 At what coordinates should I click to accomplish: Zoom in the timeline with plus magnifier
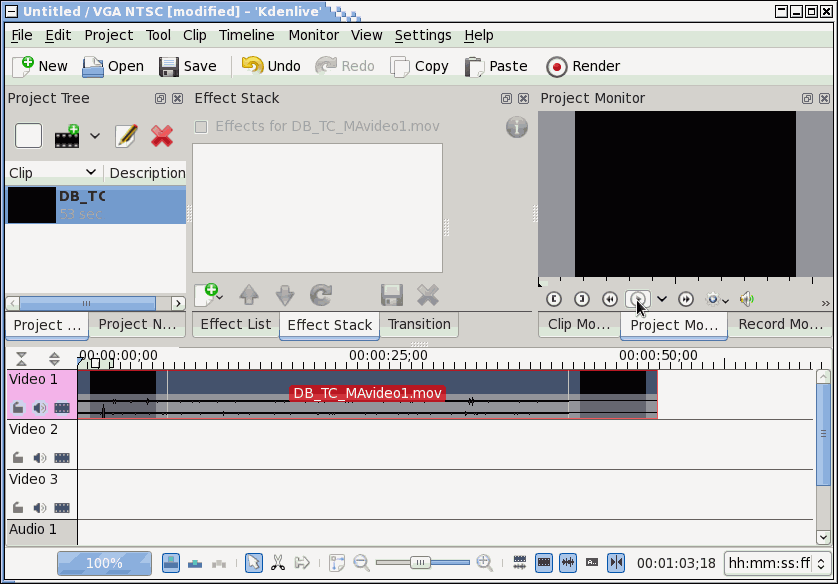click(484, 563)
